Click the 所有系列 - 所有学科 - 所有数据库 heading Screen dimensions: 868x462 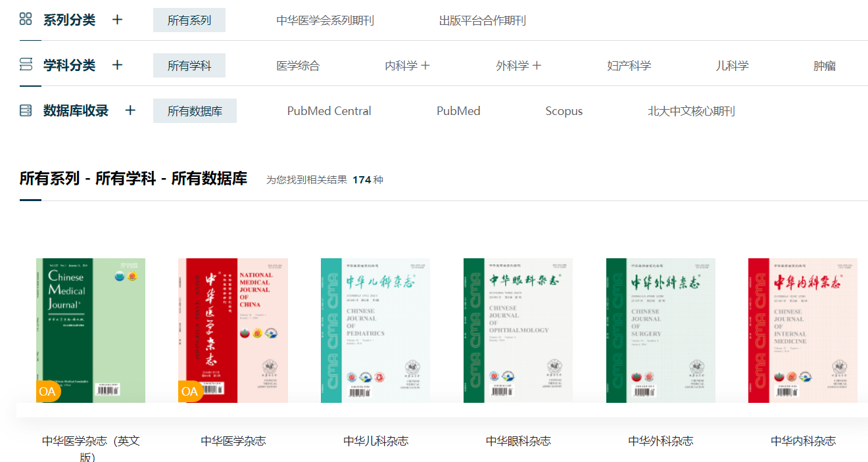133,178
